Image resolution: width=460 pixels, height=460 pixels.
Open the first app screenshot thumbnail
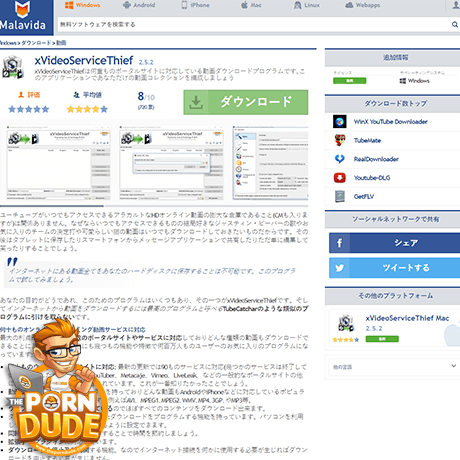click(59, 163)
